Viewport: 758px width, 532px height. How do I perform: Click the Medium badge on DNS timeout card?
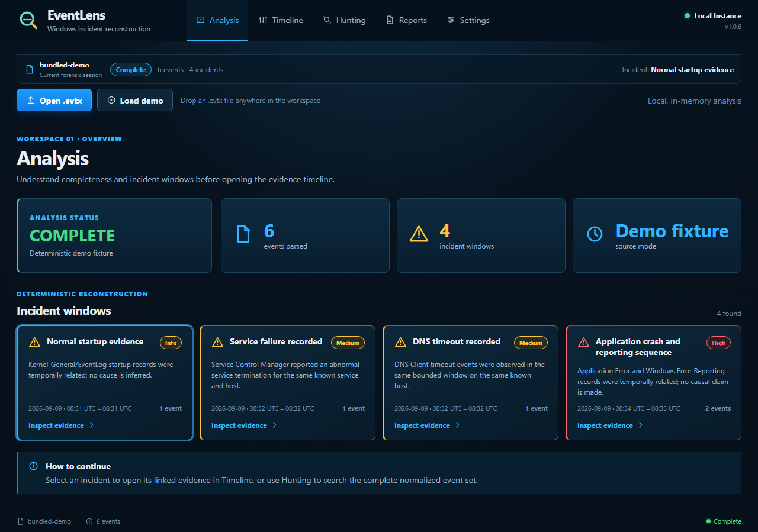click(531, 343)
